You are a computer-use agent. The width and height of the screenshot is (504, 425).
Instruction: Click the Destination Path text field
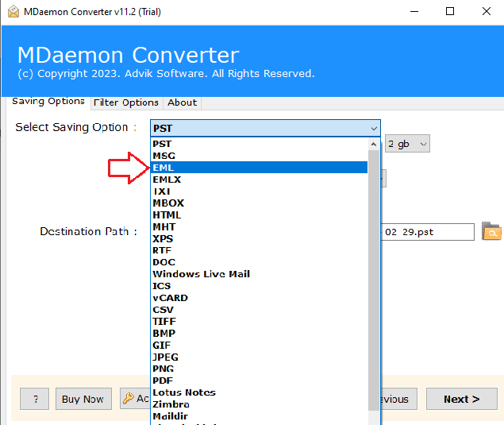[x=428, y=232]
